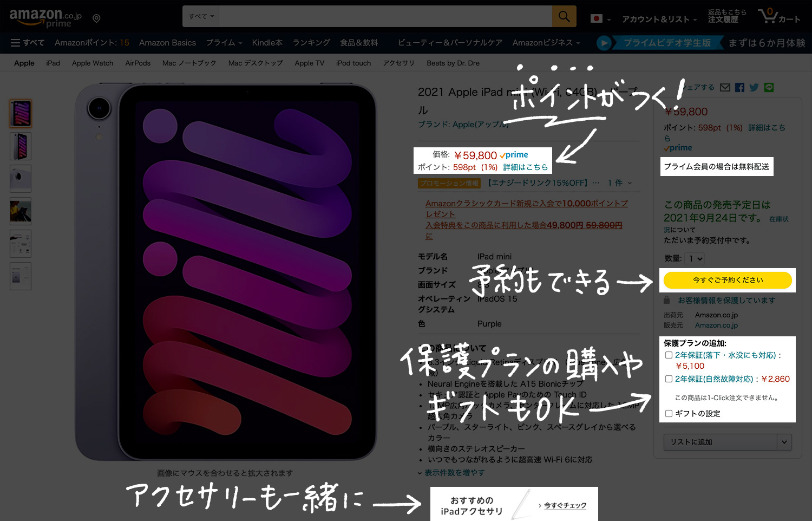Screen dimensions: 812x521
Task: Click お客様情報を保護しています link
Action: (726, 300)
